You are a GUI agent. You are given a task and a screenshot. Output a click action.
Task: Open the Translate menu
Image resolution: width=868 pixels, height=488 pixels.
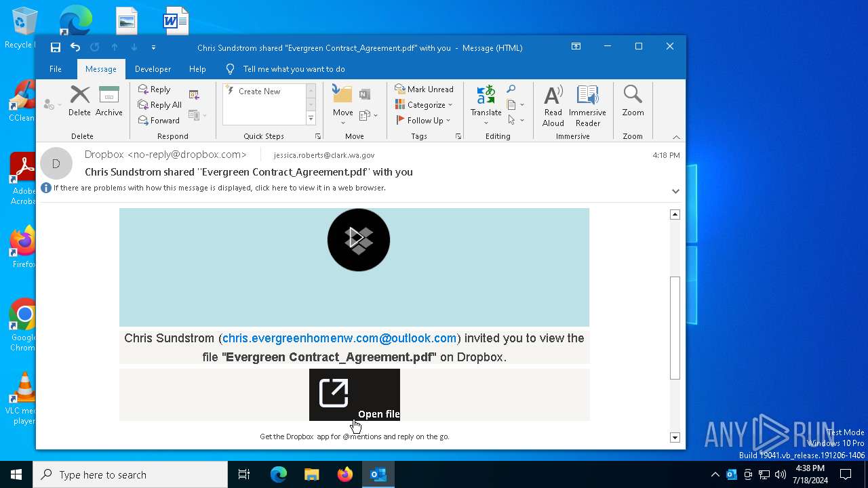coord(486,104)
